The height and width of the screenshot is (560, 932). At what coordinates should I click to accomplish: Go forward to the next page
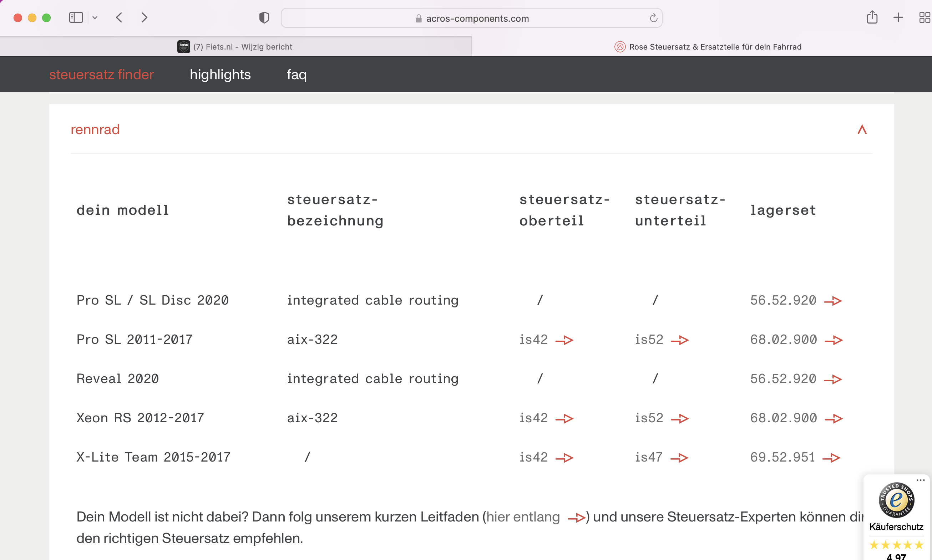[x=144, y=17]
